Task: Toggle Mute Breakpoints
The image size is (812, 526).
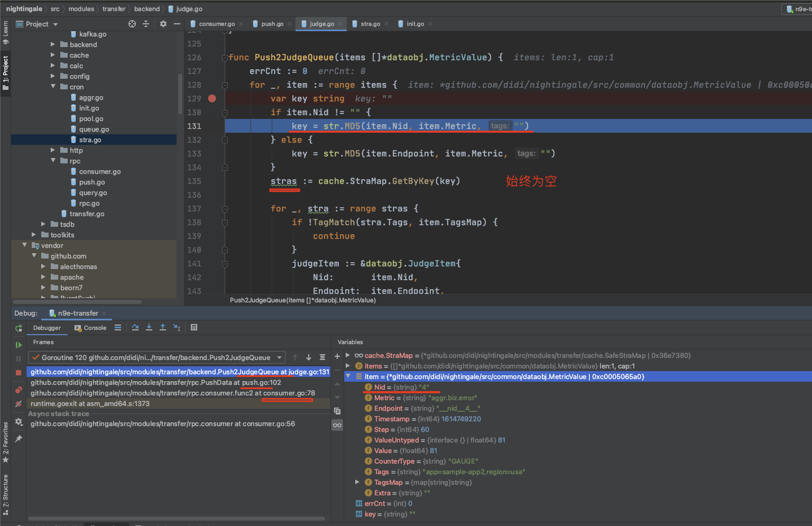Action: coord(19,404)
